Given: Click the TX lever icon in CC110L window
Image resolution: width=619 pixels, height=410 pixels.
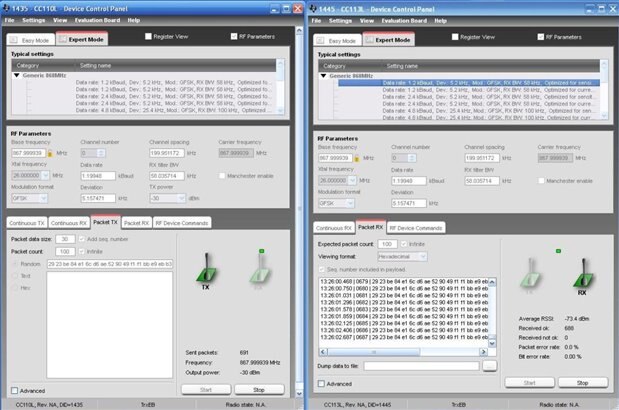Looking at the screenshot, I should [206, 268].
